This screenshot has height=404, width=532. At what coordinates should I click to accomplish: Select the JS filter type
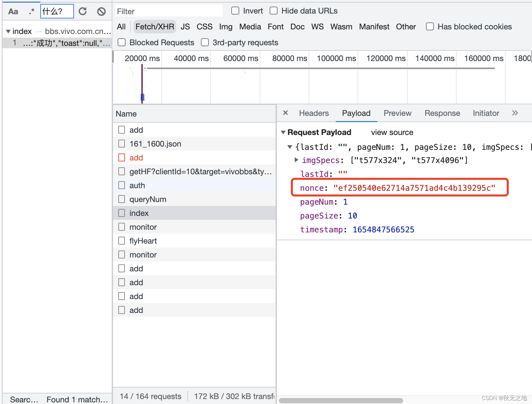click(185, 27)
